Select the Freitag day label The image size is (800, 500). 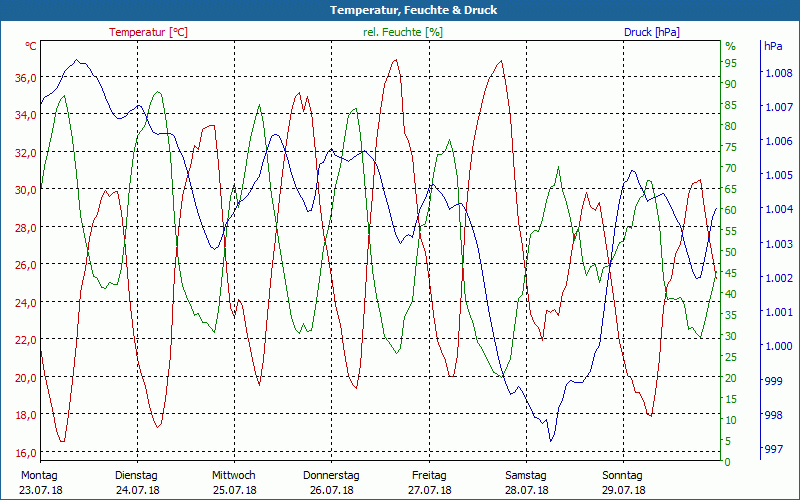point(429,475)
